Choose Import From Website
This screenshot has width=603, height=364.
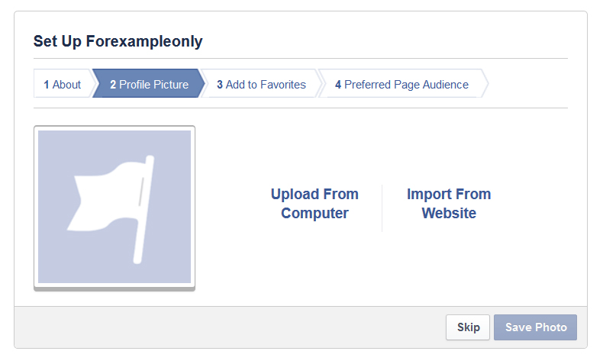[449, 204]
